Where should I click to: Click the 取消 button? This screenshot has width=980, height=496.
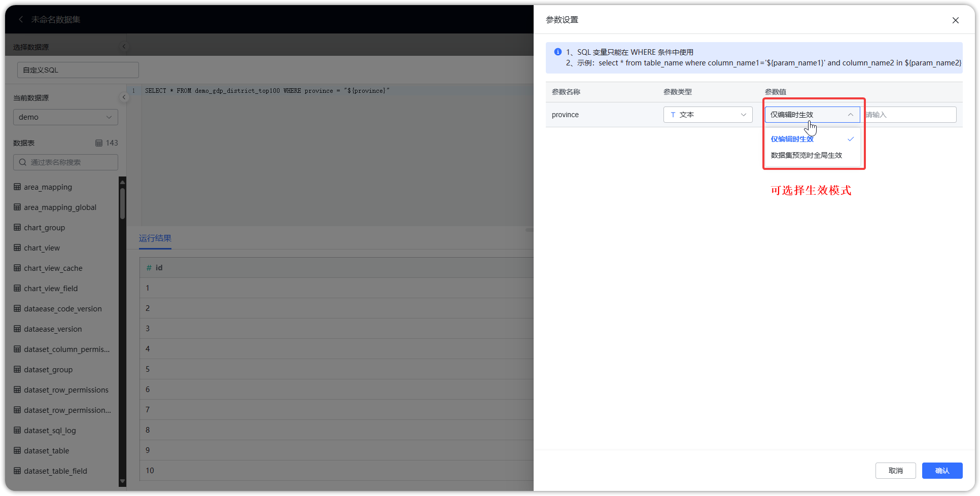click(x=895, y=470)
